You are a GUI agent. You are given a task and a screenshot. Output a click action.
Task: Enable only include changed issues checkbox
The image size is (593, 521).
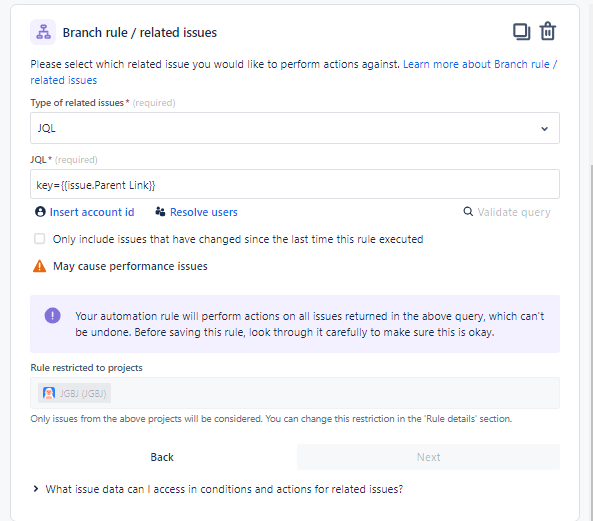[x=39, y=239]
